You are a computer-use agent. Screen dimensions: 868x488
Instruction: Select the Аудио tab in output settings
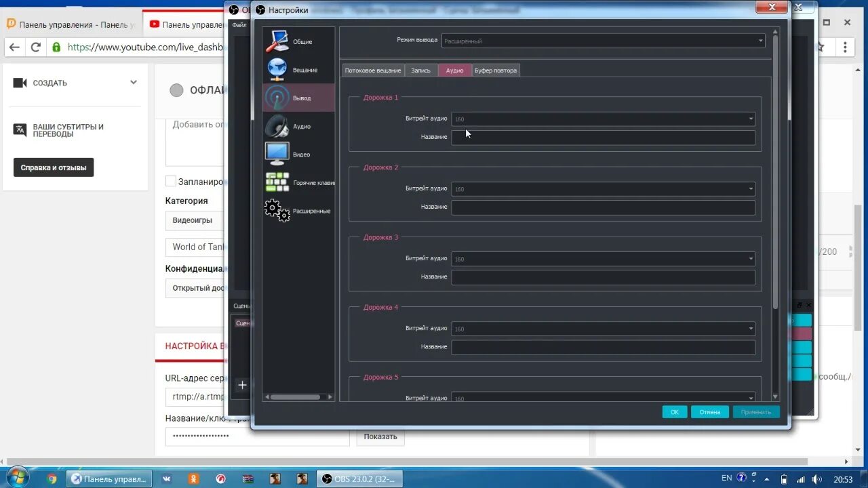point(454,70)
